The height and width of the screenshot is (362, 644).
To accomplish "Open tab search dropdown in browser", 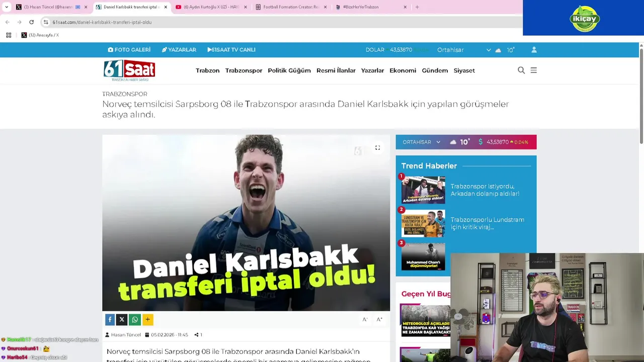I will [x=7, y=7].
